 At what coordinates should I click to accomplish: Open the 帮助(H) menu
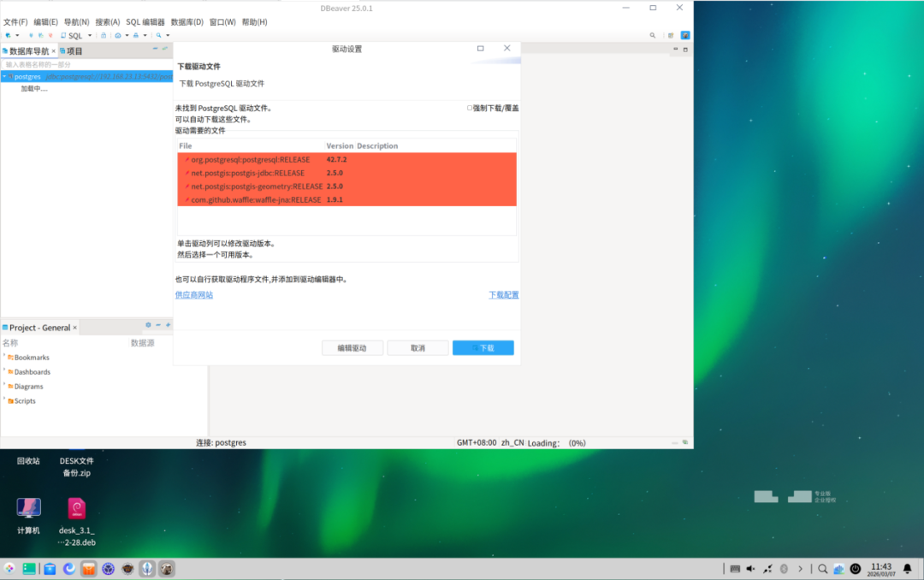coord(255,21)
